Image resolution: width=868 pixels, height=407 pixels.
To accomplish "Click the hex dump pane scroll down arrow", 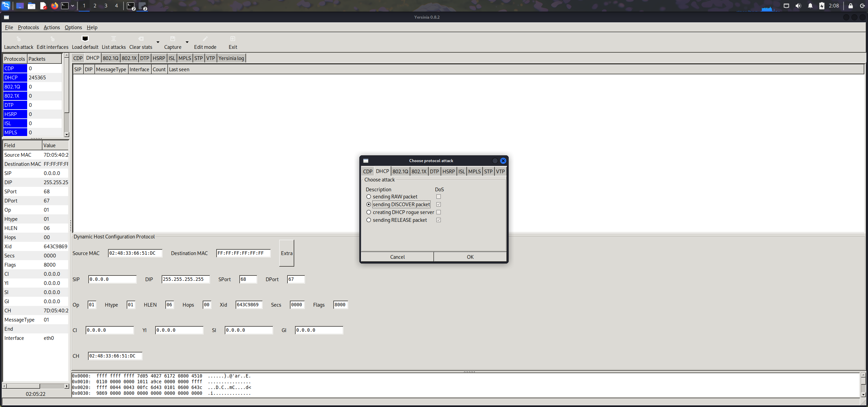I will pos(864,394).
